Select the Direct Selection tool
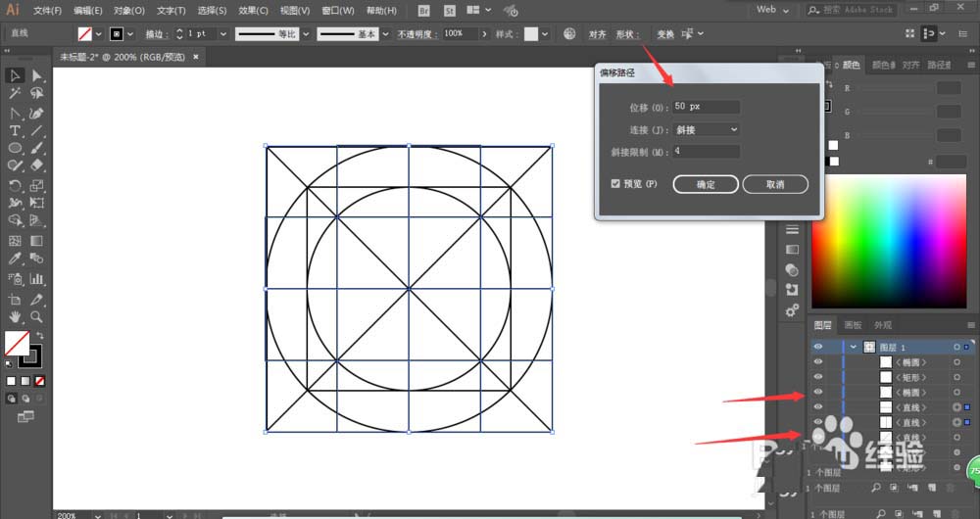The height and width of the screenshot is (519, 980). pyautogui.click(x=37, y=75)
